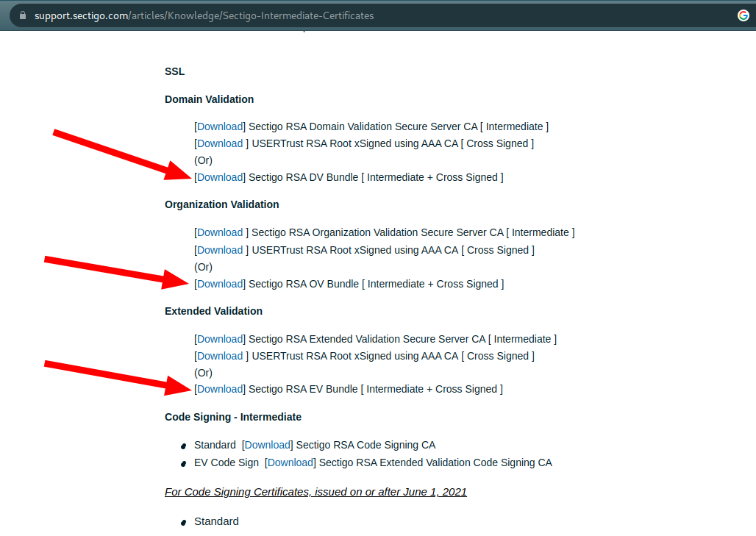
Task: Download the Sectigo RSA Extended Validation Secure Server CA
Action: coord(219,338)
